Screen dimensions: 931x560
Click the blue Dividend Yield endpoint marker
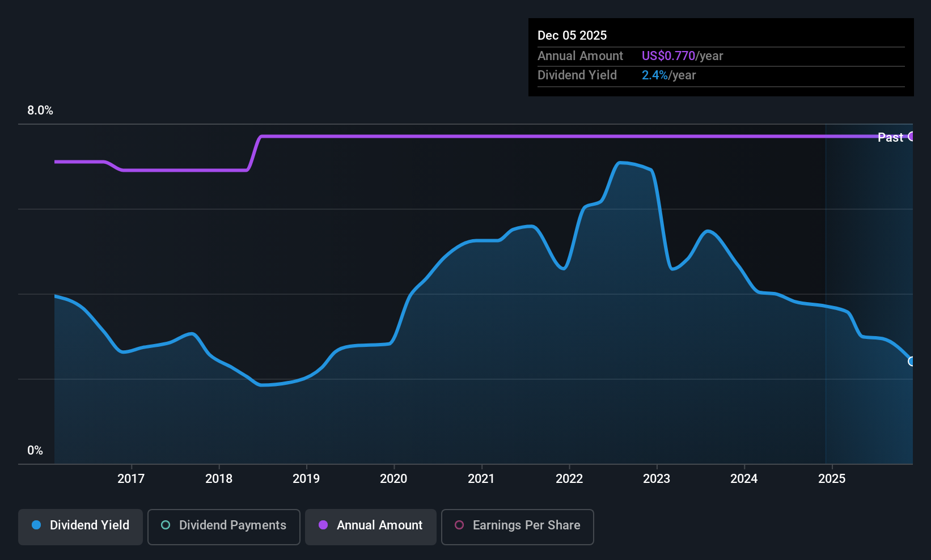pyautogui.click(x=912, y=361)
